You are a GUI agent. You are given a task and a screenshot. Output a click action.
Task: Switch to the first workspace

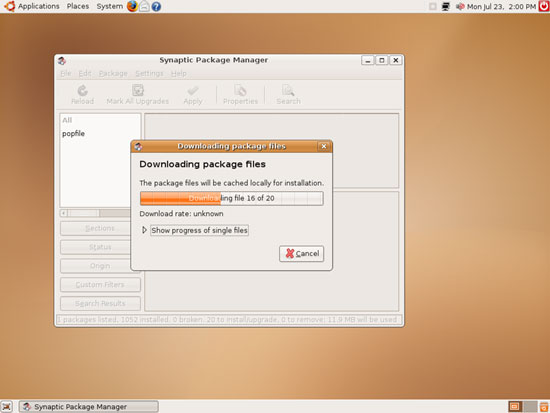[514, 407]
